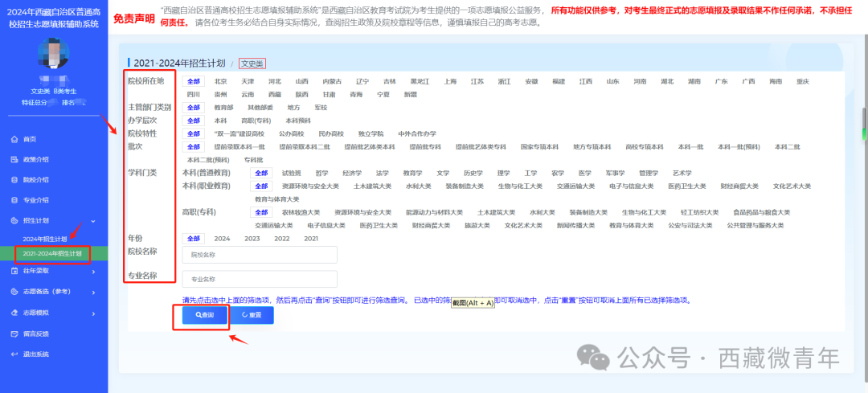
Task: Select 农林牧渔大类 under 高职(专科)
Action: 301,212
